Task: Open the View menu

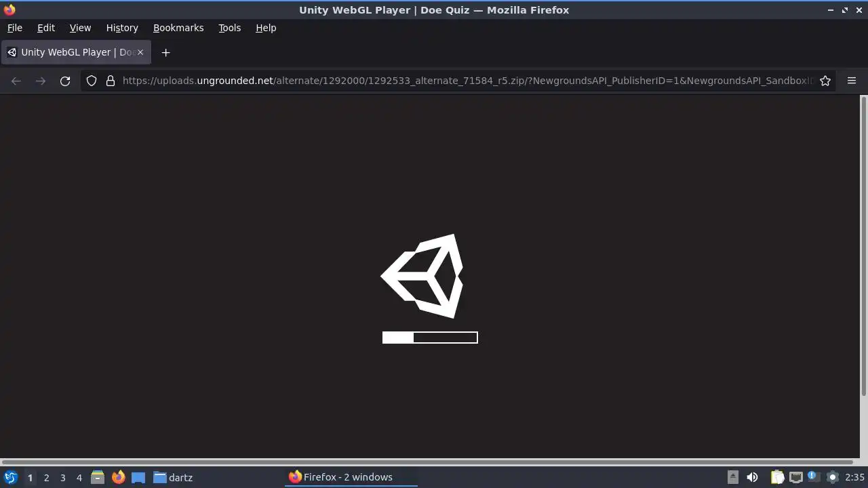Action: coord(80,28)
